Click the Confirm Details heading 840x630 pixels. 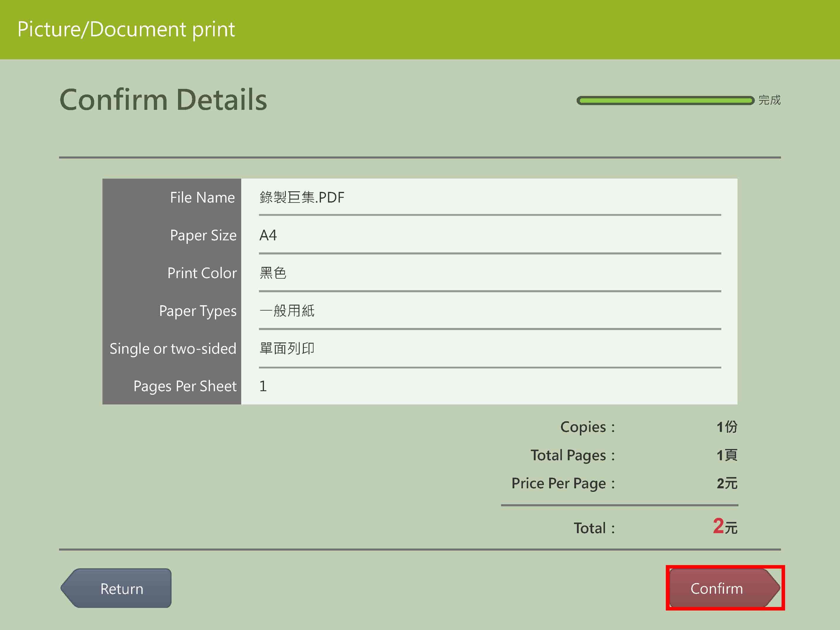pyautogui.click(x=163, y=99)
